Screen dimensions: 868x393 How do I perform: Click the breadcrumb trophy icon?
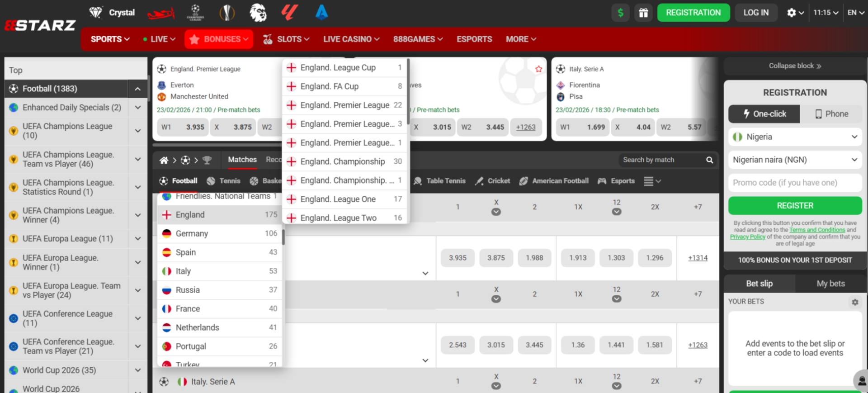207,160
